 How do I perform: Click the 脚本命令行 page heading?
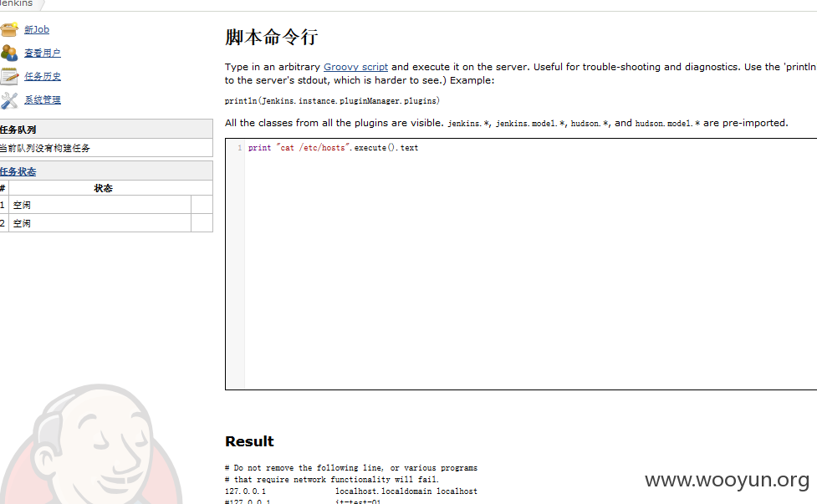pyautogui.click(x=271, y=37)
